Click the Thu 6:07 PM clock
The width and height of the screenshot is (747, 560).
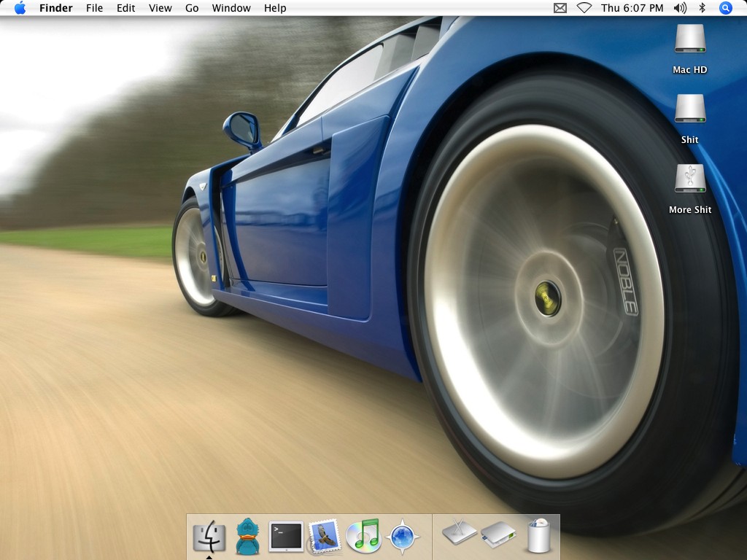(632, 8)
